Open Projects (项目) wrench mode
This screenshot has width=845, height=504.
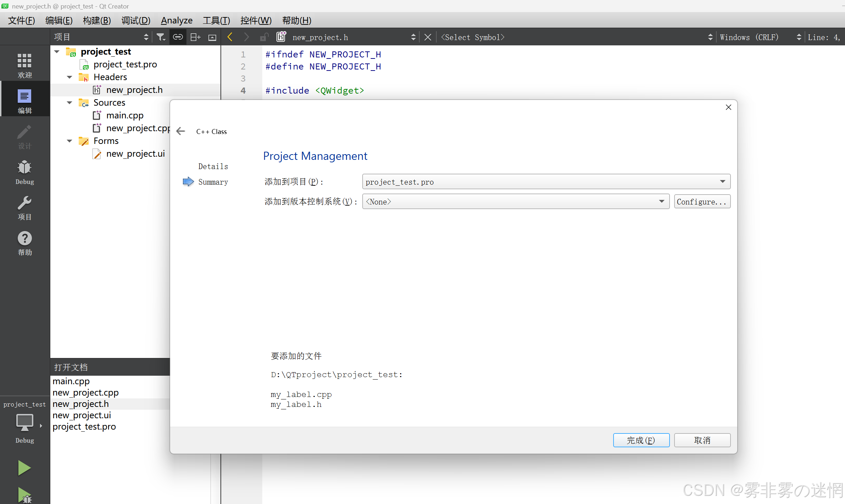click(x=24, y=207)
